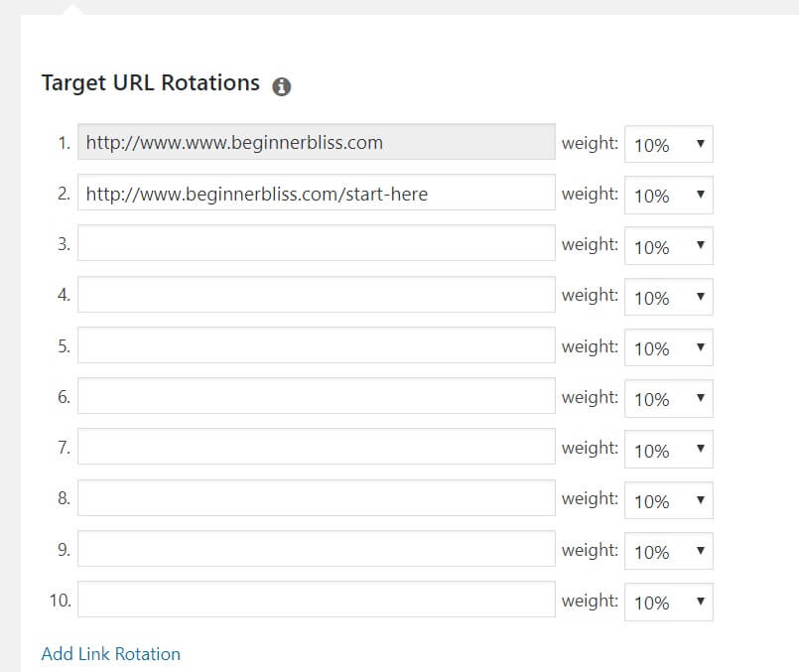Click the empty URL field for rotation 3
Screen dimensions: 799x672
coord(316,244)
